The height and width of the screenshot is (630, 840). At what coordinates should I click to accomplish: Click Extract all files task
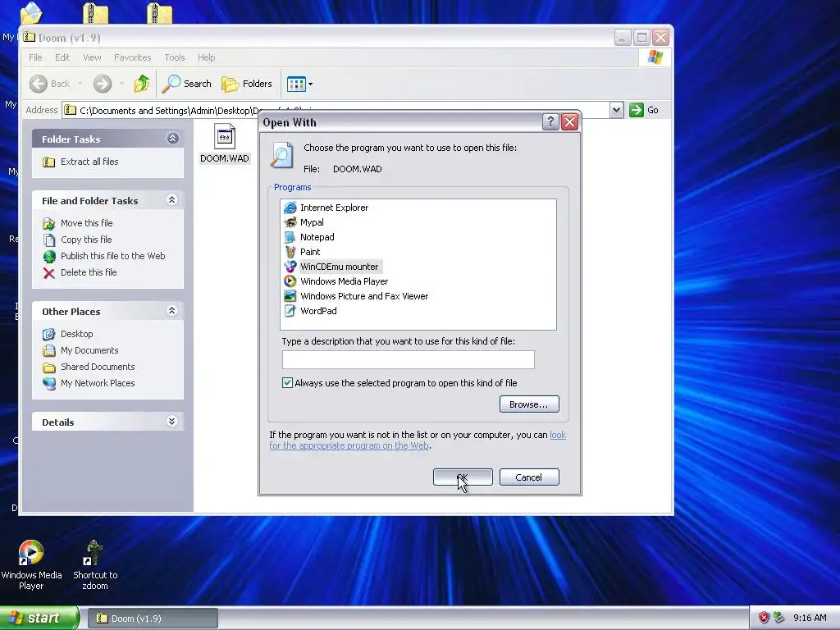coord(89,162)
